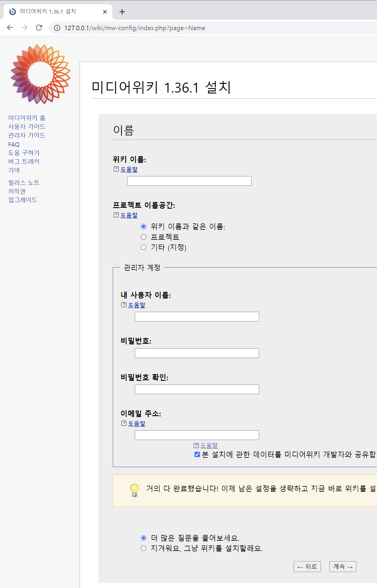Click the 계속 → button
Viewport: 377px width, 588px height.
coord(343,567)
